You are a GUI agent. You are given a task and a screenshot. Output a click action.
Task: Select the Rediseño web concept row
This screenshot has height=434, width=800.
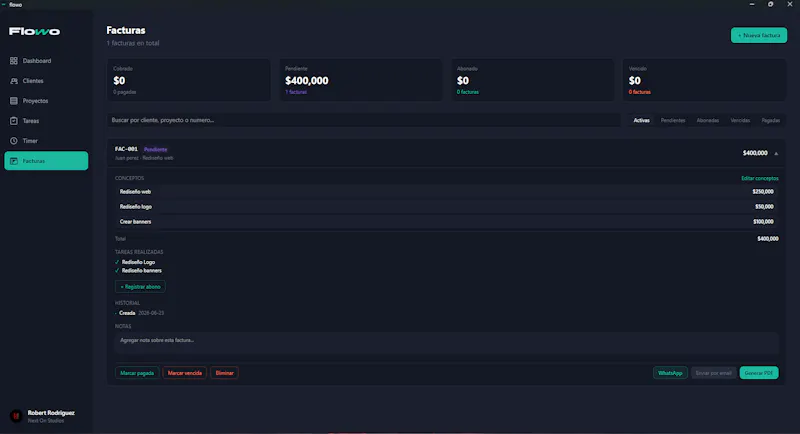[446, 192]
